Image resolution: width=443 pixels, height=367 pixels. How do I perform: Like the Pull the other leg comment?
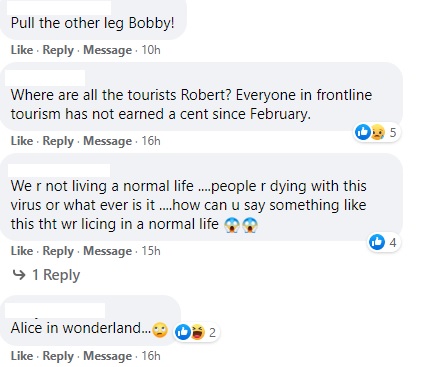(22, 50)
